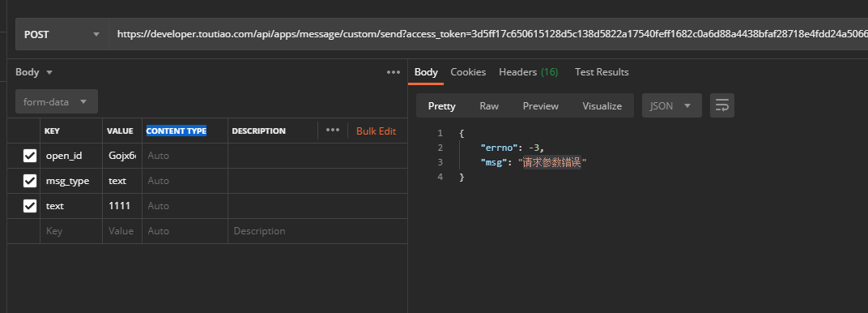Uncheck the text parameter checkbox

click(30, 205)
